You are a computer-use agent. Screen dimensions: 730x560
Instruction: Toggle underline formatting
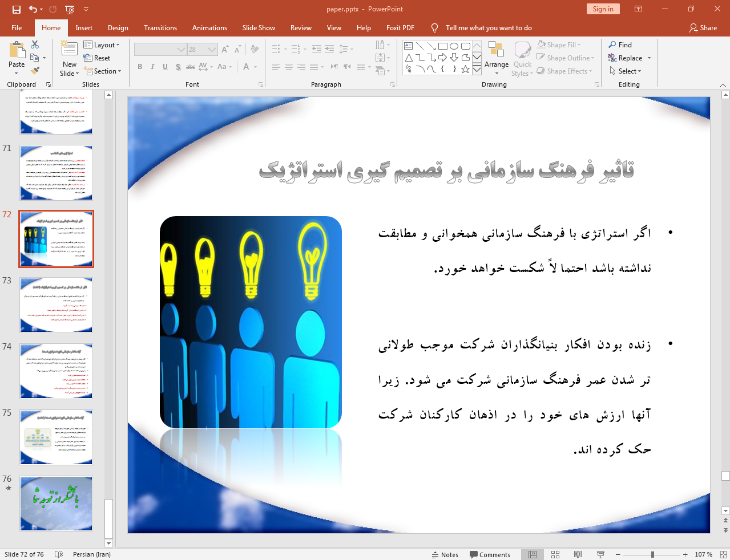[165, 67]
